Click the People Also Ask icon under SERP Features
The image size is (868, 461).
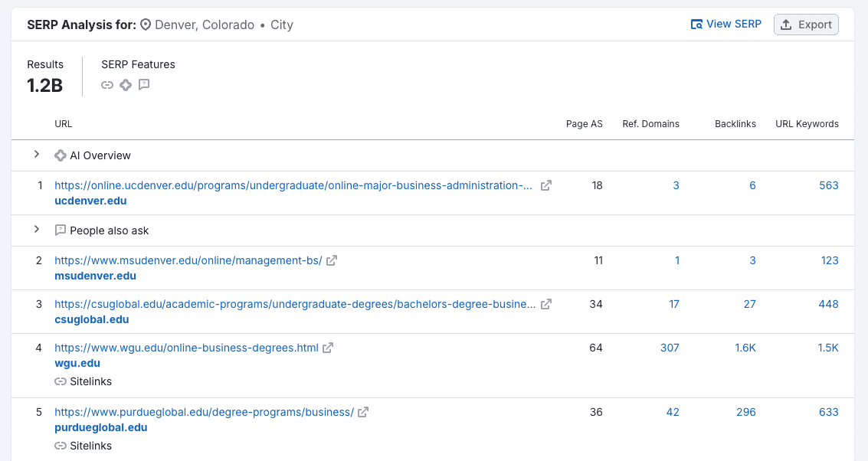coord(144,85)
